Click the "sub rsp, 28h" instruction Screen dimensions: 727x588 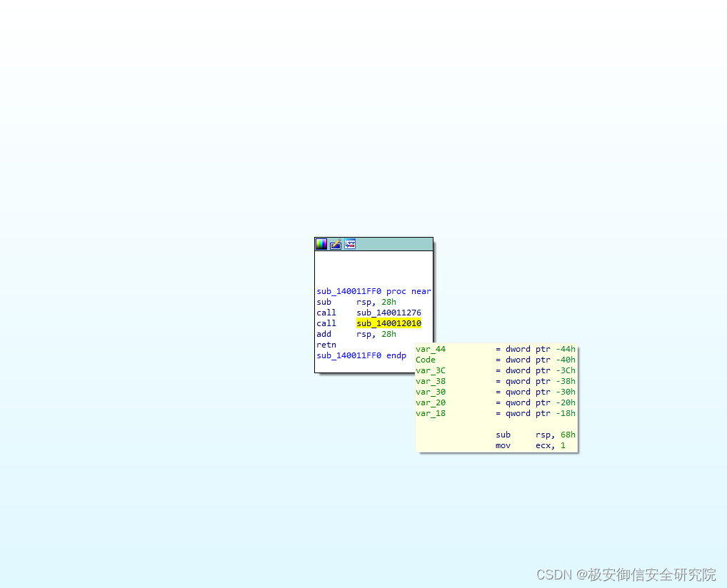356,302
